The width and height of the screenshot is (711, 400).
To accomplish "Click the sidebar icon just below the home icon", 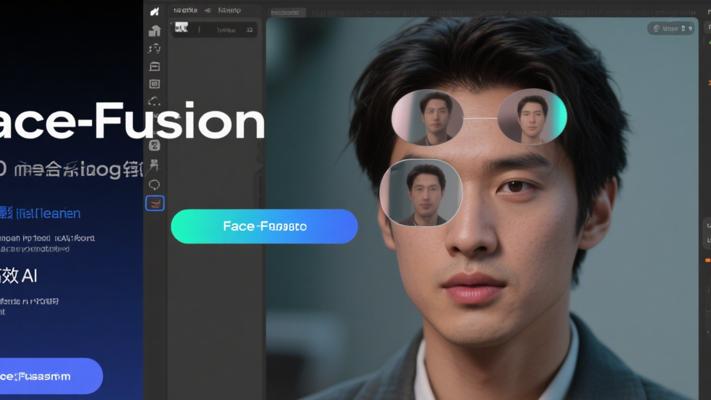I will [154, 49].
